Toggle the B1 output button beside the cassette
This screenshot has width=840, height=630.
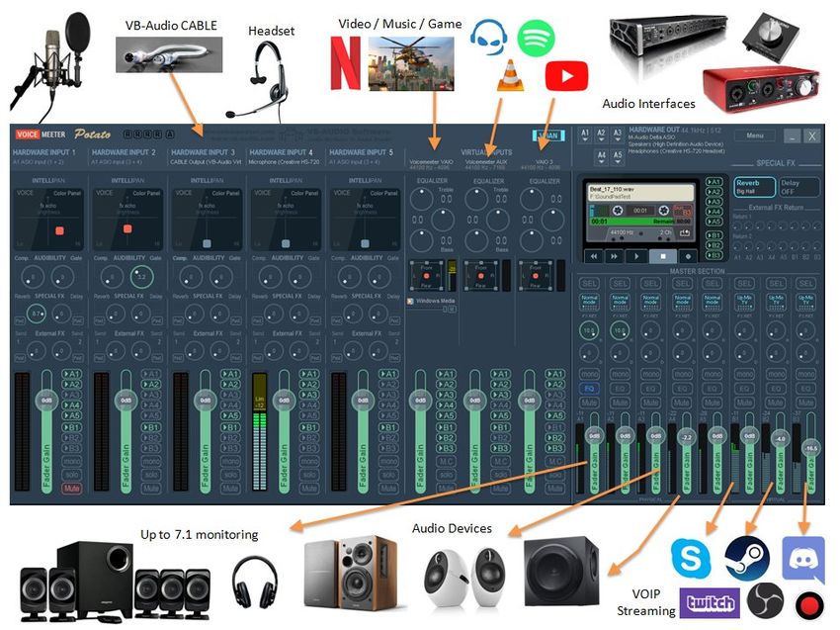point(714,235)
